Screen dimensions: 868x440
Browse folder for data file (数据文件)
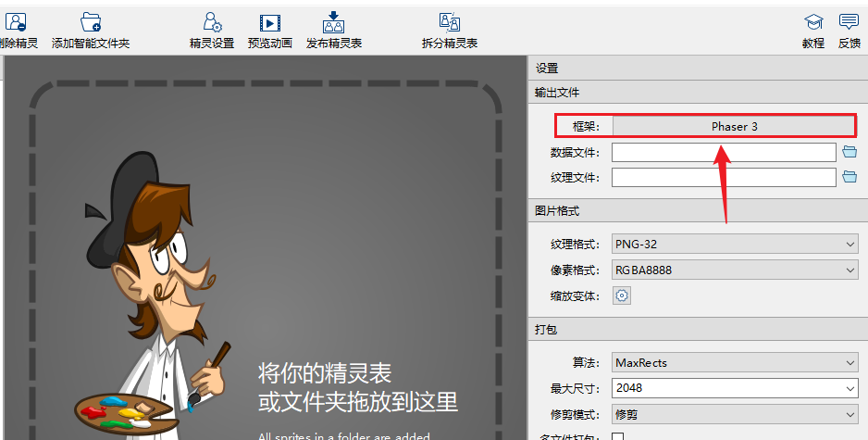point(849,152)
